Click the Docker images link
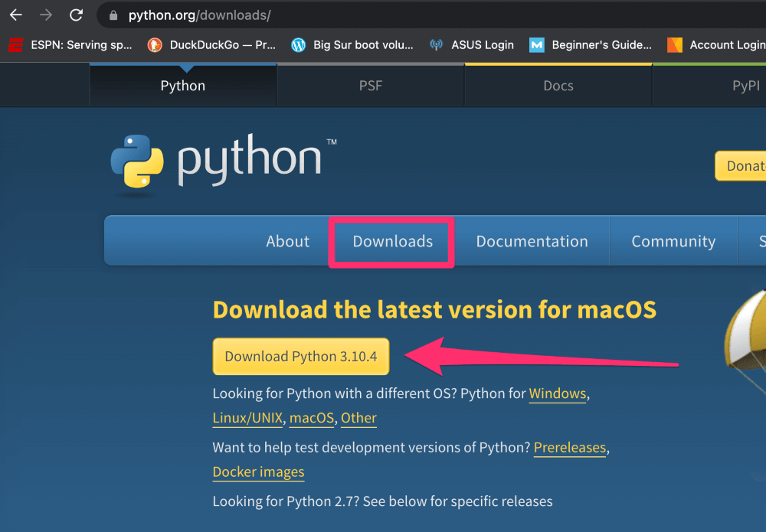Screen dimensions: 766x532 (x=258, y=472)
